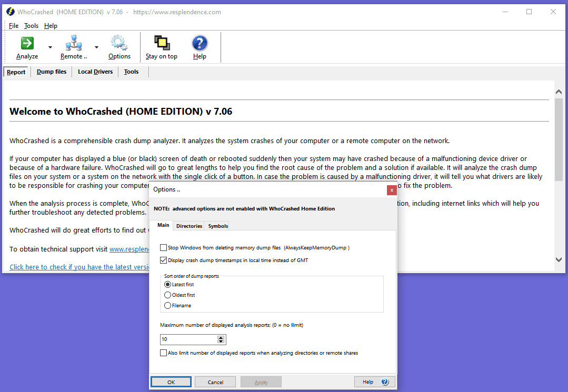The height and width of the screenshot is (392, 568).
Task: Open the Help menu
Action: pyautogui.click(x=51, y=26)
